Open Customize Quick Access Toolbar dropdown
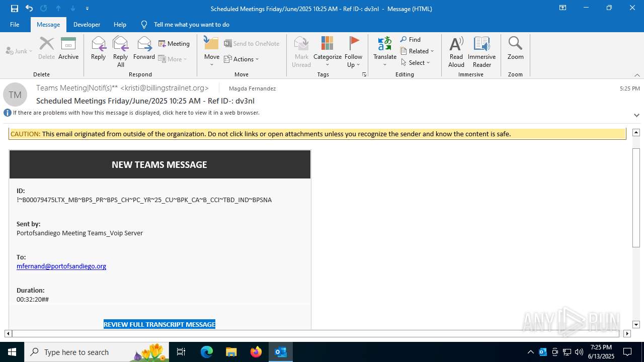Screen dimensions: 644x362 88,9
